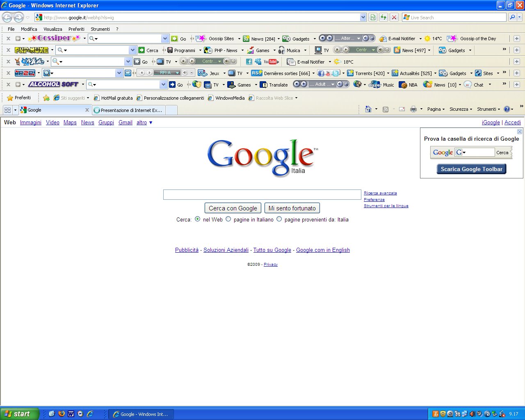Open the Quick Tabs grid icon
Image resolution: width=525 pixels, height=420 pixels.
coord(7,110)
